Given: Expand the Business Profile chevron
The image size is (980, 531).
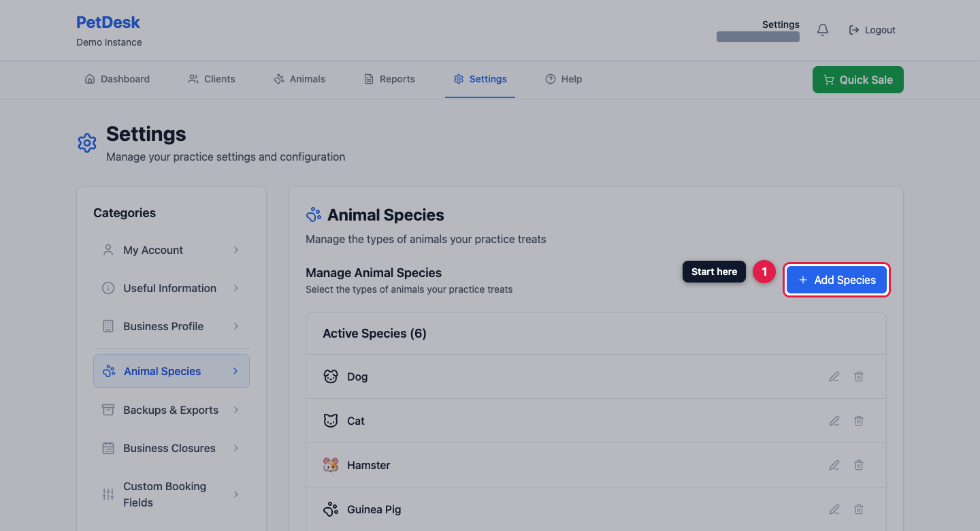Looking at the screenshot, I should 236,326.
